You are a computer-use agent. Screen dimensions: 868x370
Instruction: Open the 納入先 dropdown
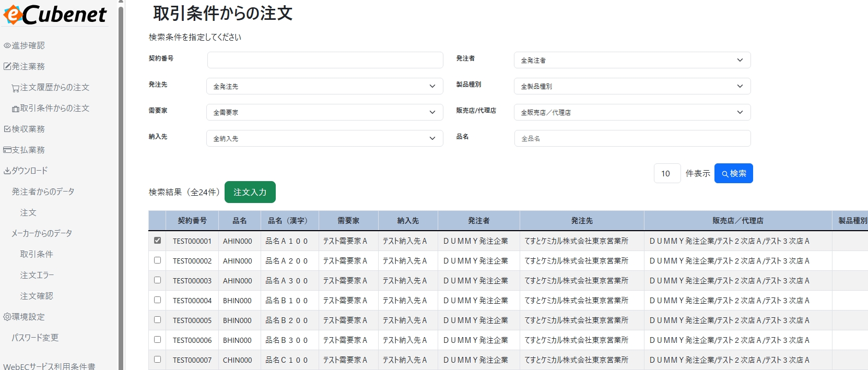coord(325,138)
